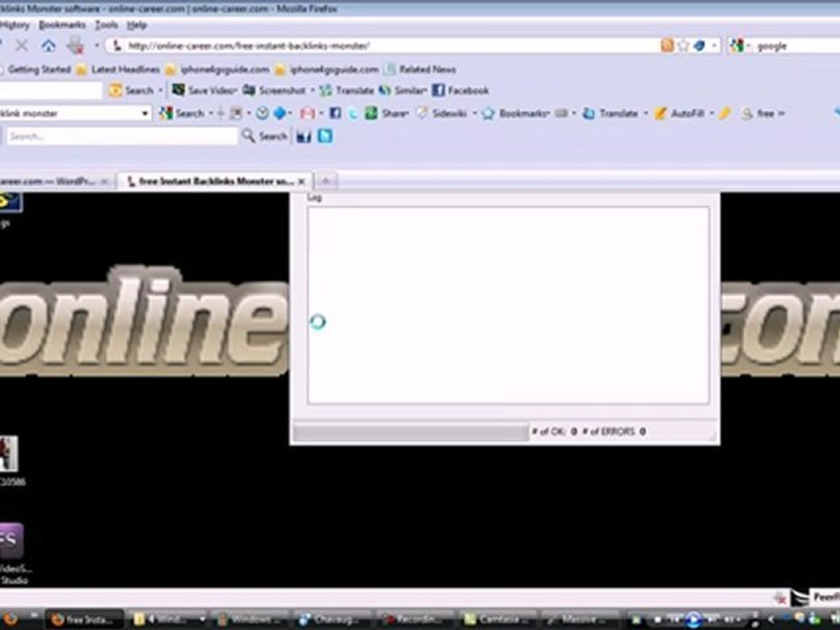Click Firefox start icon in taskbar
Screen dimensions: 840x630
click(x=10, y=619)
